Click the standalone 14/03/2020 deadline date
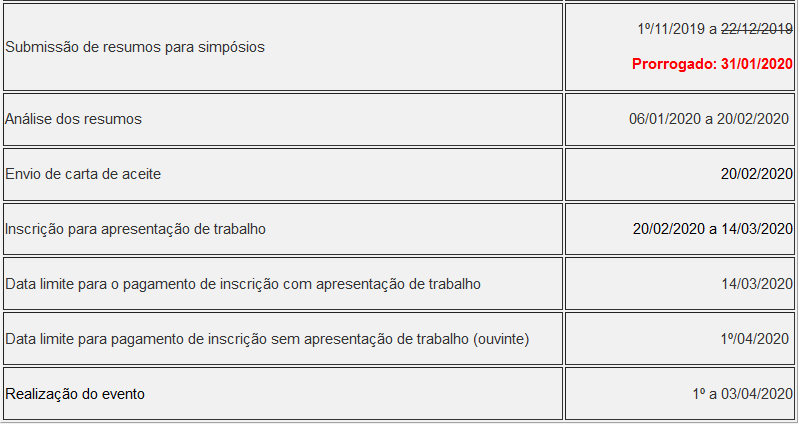The image size is (798, 424). click(757, 284)
